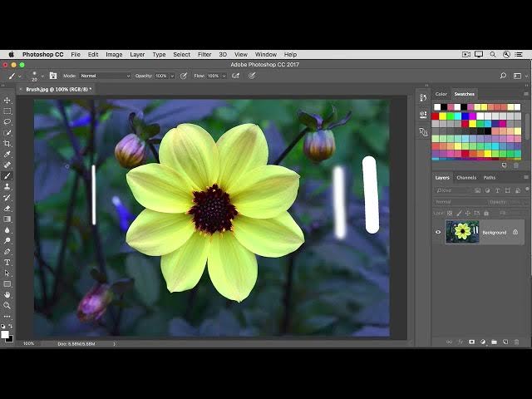This screenshot has height=399, width=532.
Task: Select the Rectangular Marquee tool
Action: click(x=7, y=111)
